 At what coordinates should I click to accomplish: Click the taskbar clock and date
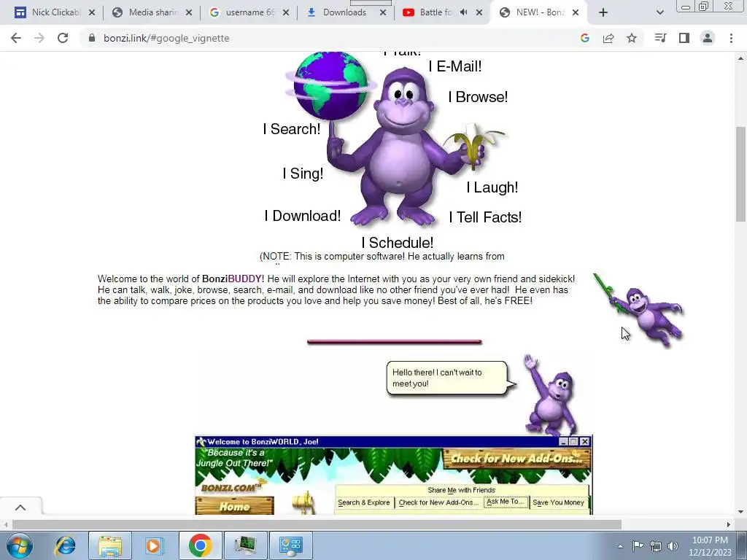[710, 546]
